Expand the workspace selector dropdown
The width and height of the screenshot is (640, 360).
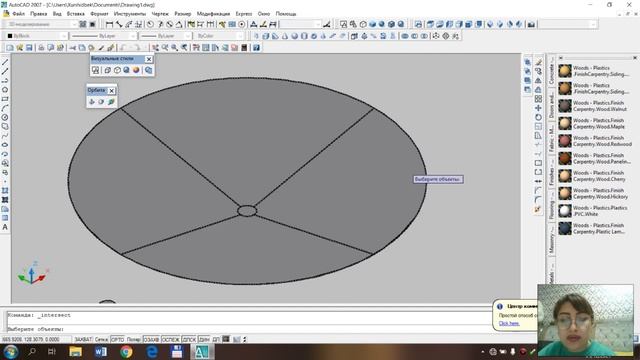tap(74, 24)
